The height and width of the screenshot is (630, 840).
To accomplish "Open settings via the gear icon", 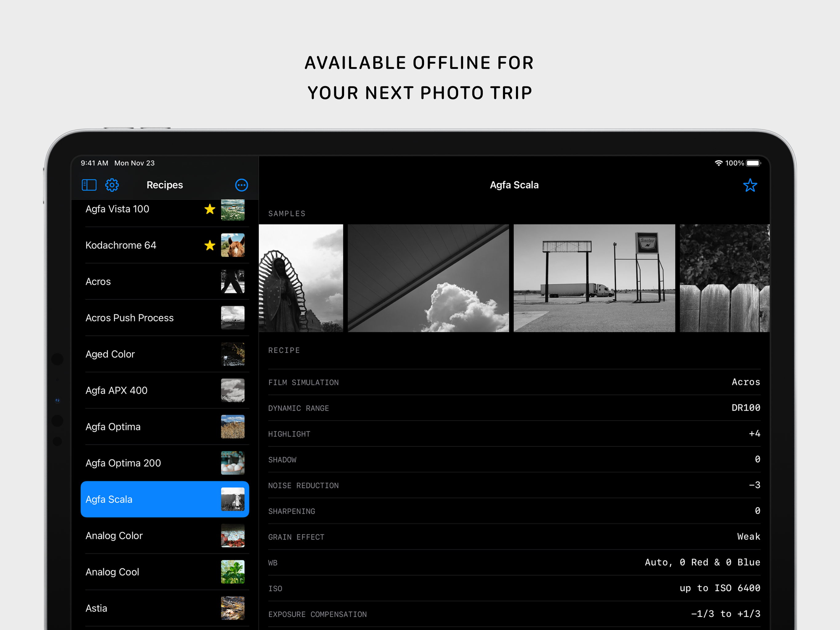I will coord(112,185).
